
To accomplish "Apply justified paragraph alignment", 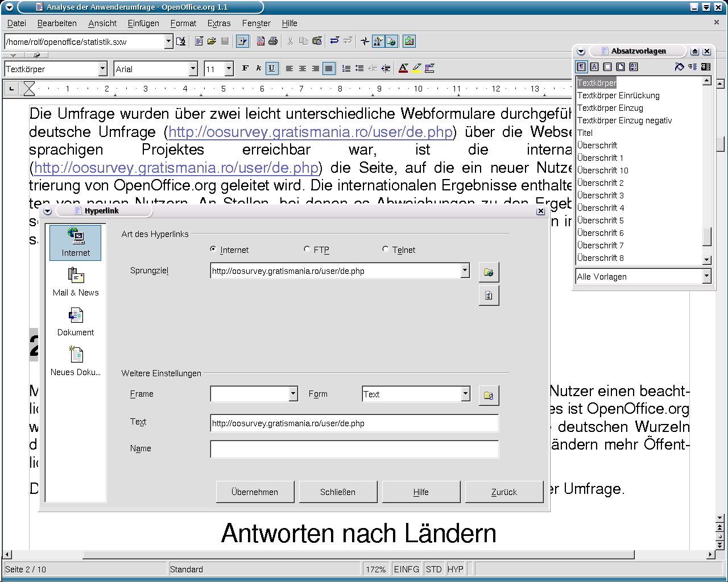I will pyautogui.click(x=328, y=69).
